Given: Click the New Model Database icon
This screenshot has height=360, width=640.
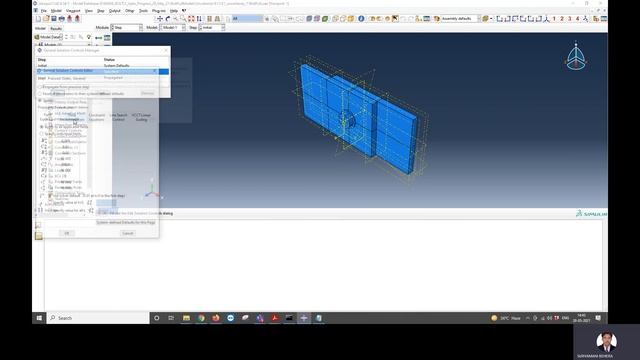Looking at the screenshot, I should pos(38,19).
